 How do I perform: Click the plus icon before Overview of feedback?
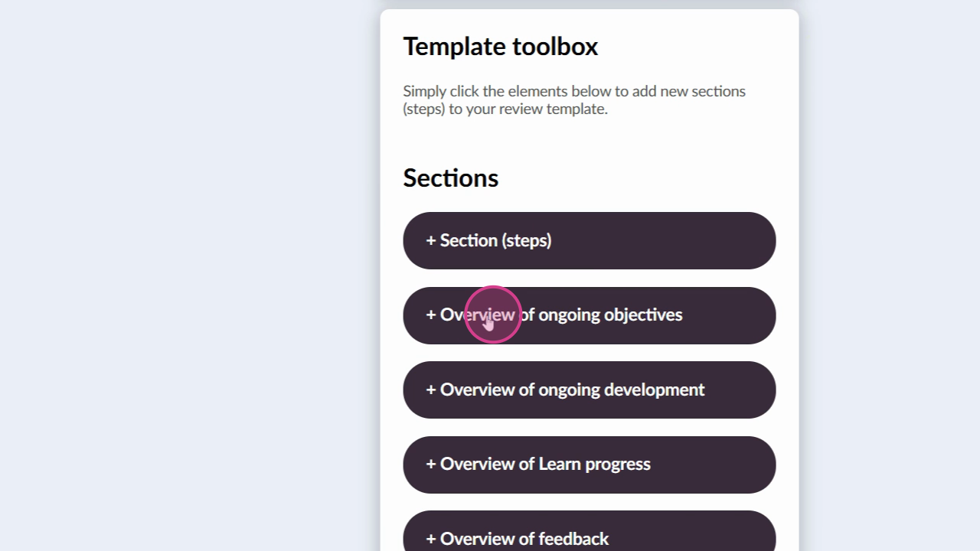point(431,539)
